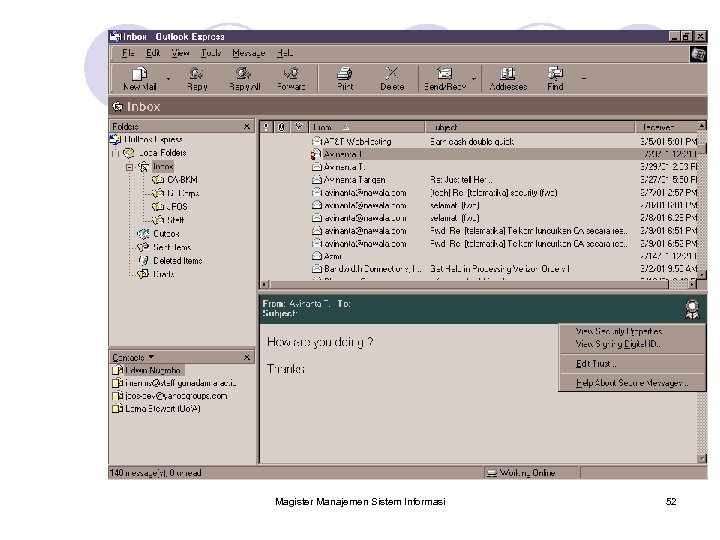This screenshot has width=720, height=540.
Task: Expand toolbar overflow chevron after Find
Action: coord(584,79)
